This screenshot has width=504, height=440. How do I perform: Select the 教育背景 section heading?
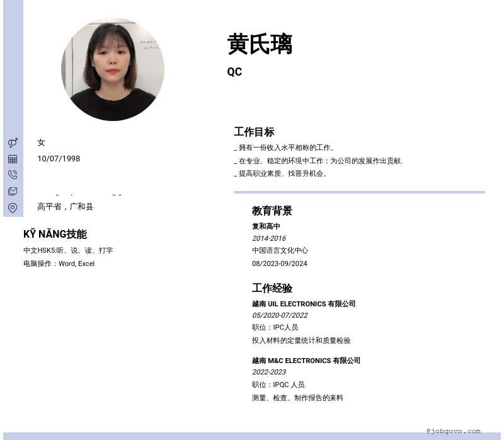[x=272, y=211]
